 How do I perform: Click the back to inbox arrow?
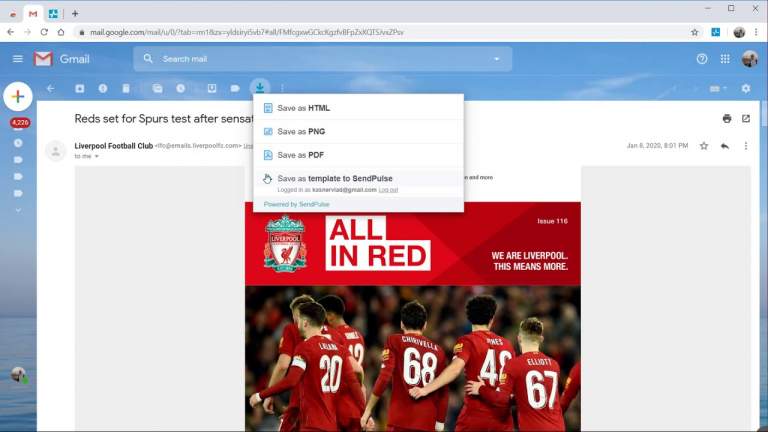[50, 88]
